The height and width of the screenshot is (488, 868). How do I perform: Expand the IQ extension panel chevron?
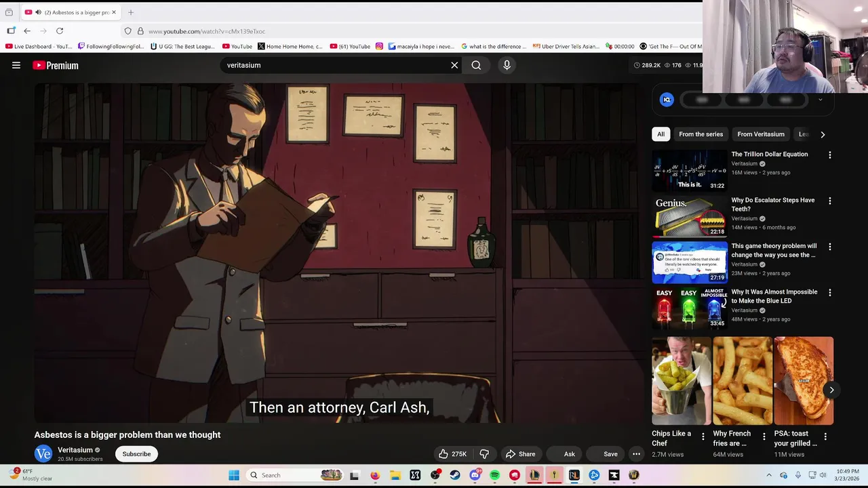pos(820,100)
